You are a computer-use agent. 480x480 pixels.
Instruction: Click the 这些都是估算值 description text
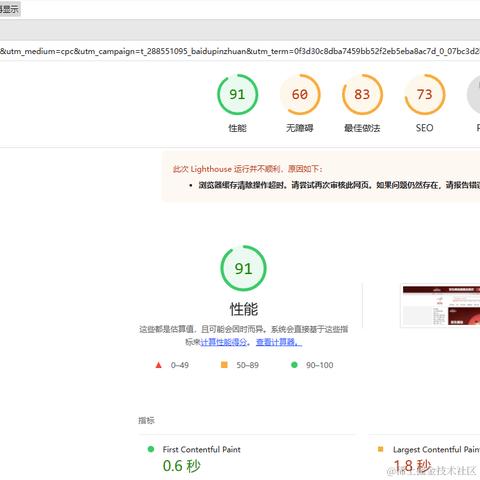(x=244, y=336)
